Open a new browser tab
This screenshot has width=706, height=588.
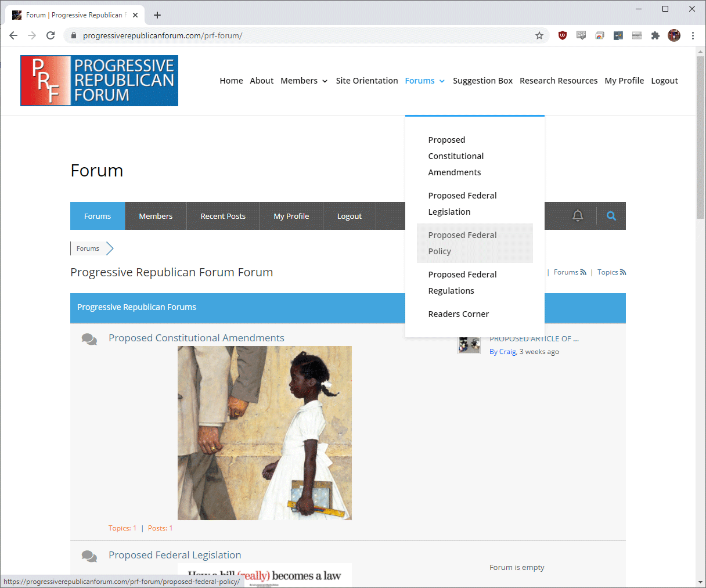[157, 15]
